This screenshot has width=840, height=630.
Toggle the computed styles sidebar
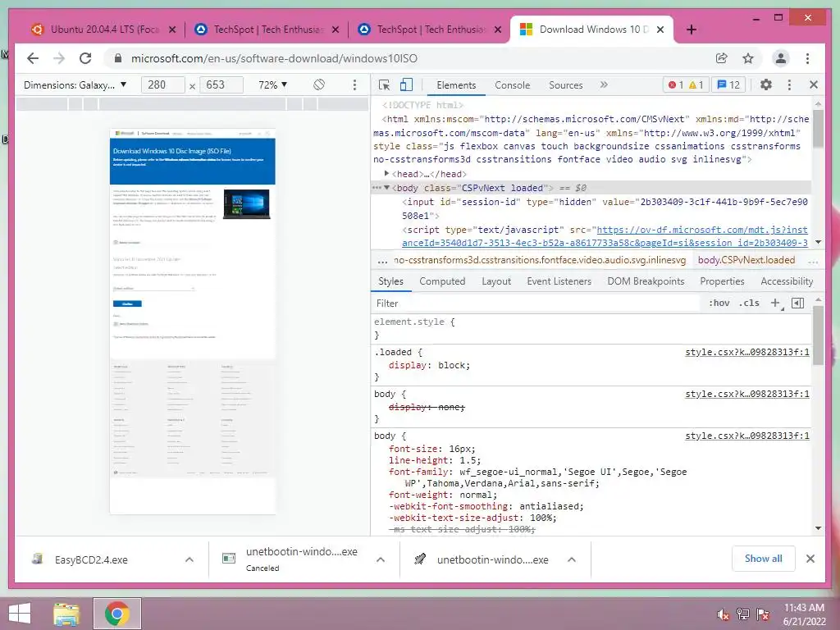(x=797, y=304)
